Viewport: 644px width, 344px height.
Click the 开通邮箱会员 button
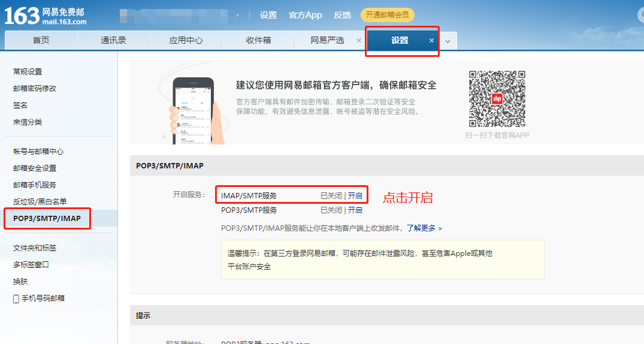(x=388, y=15)
